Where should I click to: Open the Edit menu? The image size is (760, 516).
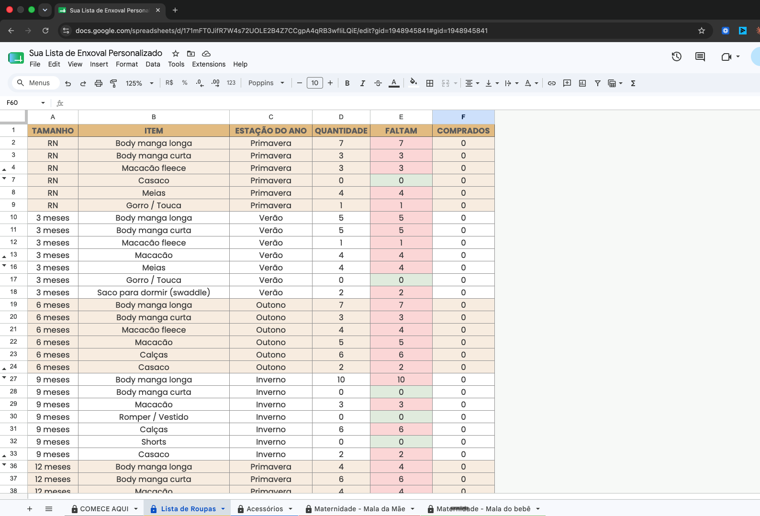(x=54, y=64)
